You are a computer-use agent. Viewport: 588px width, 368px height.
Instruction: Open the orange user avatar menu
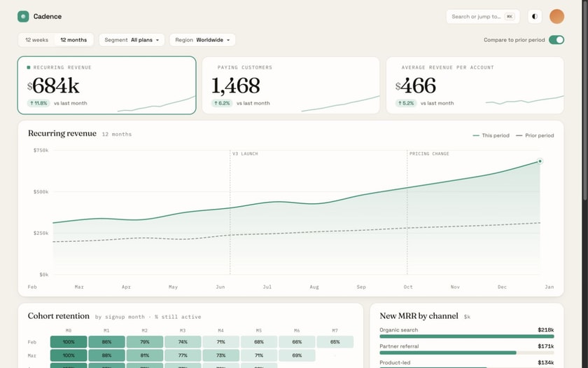tap(557, 17)
